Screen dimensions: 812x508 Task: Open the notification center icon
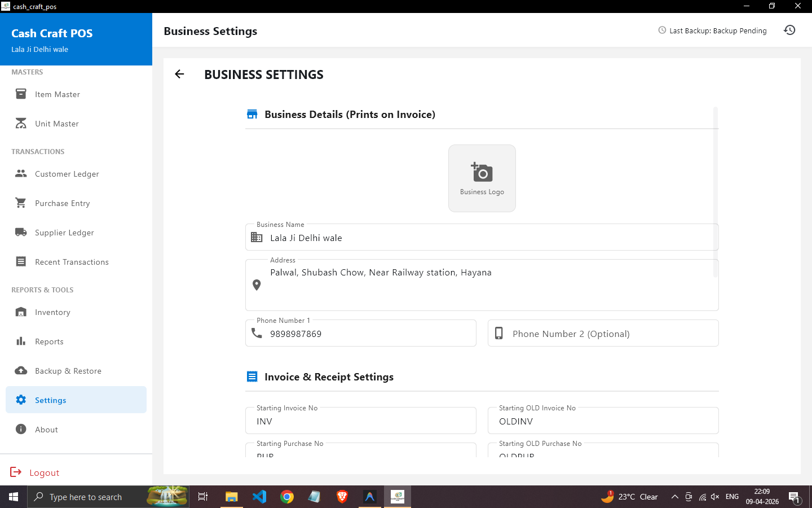pyautogui.click(x=794, y=497)
